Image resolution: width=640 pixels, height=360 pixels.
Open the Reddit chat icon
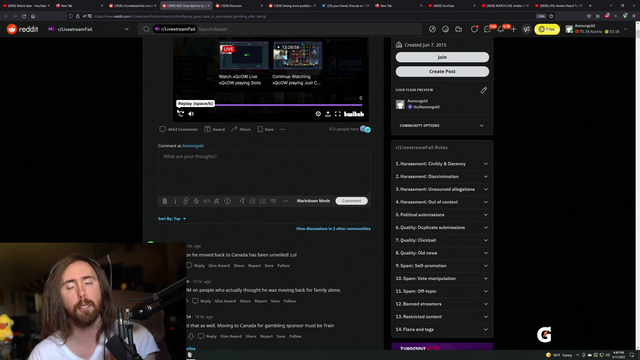[x=487, y=29]
